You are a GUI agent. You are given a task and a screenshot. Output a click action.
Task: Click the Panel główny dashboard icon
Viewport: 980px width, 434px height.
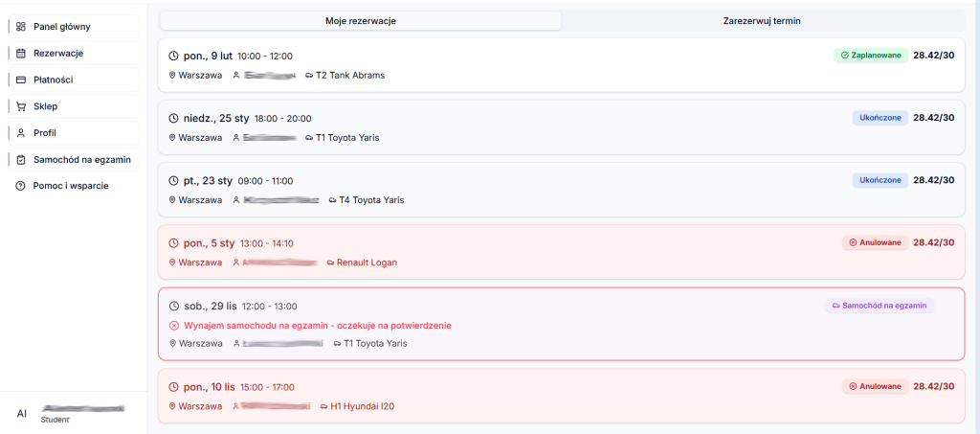pyautogui.click(x=21, y=27)
